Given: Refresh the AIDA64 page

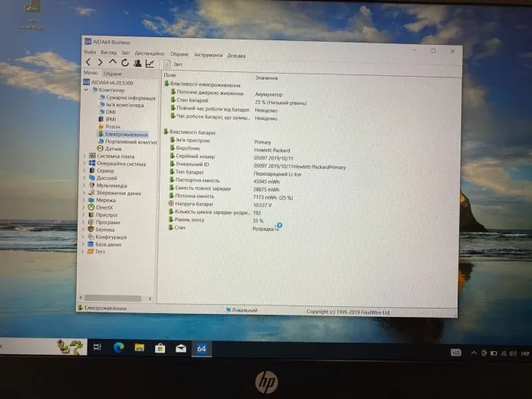Looking at the screenshot, I should 125,63.
